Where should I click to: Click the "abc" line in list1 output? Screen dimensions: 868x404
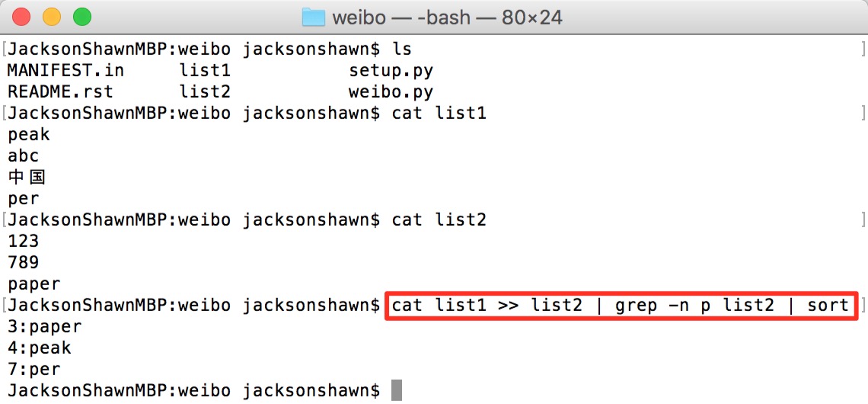pyautogui.click(x=23, y=156)
